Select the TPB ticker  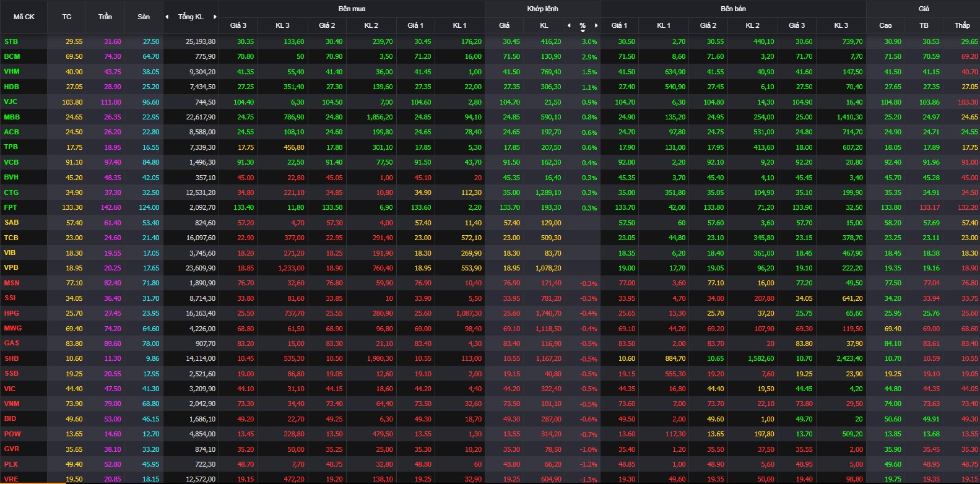11,147
